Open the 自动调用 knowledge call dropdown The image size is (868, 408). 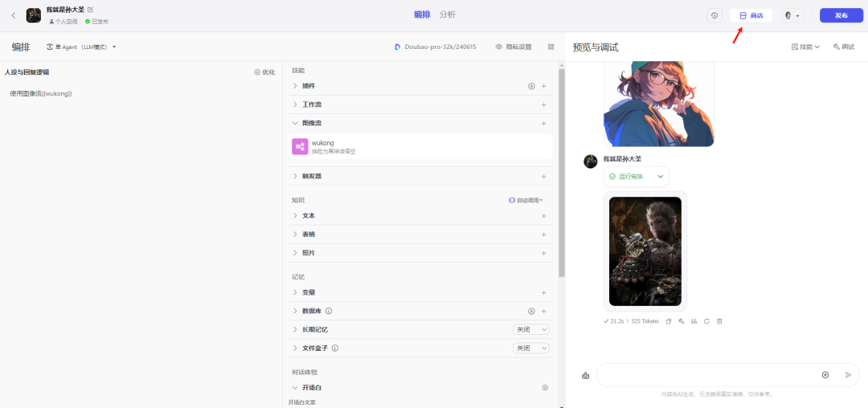pyautogui.click(x=526, y=200)
